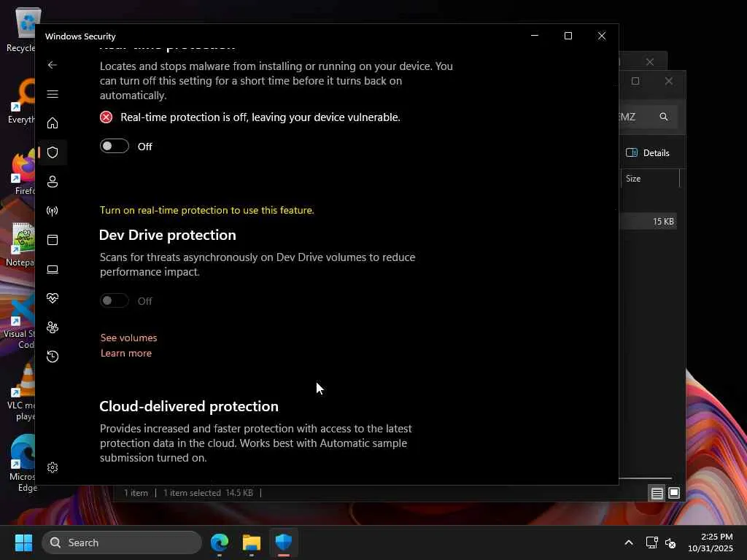Switch File Explorer to details list view
747x560 pixels.
(x=657, y=493)
